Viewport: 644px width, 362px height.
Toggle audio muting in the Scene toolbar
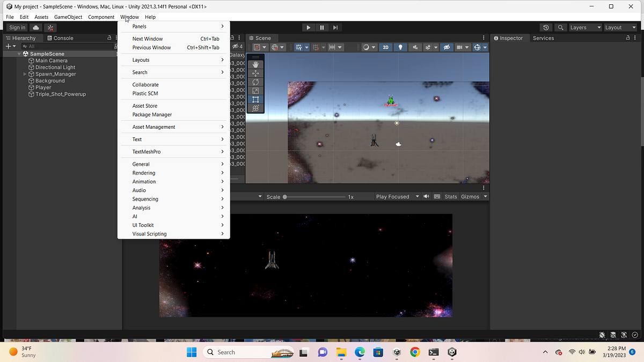(415, 47)
